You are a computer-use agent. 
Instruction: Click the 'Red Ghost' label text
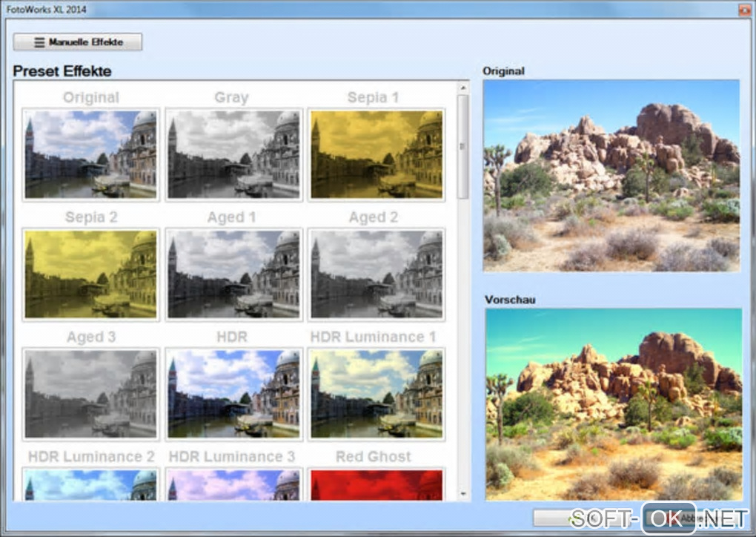[373, 456]
